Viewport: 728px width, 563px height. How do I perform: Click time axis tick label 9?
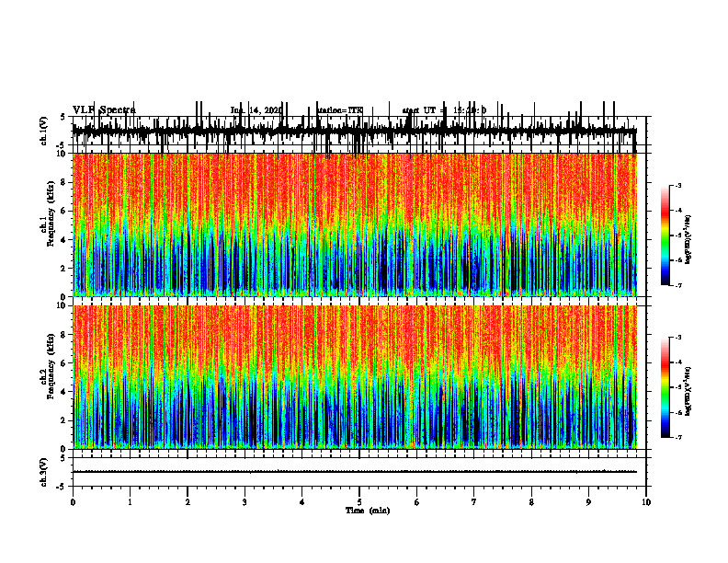[588, 502]
